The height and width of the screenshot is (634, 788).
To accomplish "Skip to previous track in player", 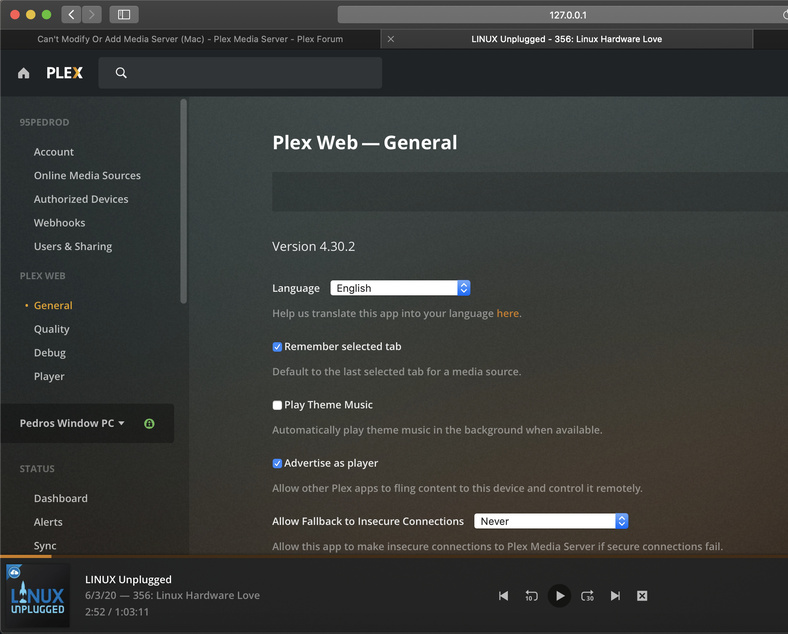I will tap(504, 596).
